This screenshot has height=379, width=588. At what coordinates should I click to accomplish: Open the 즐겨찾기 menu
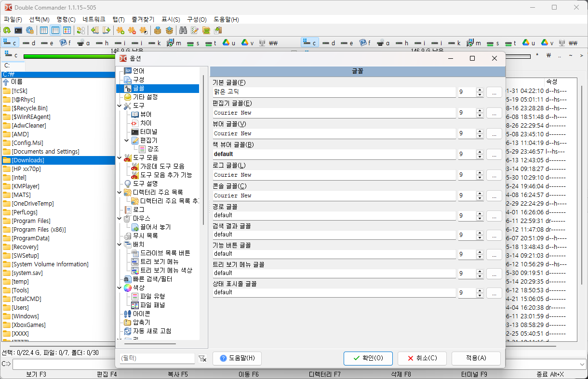point(143,19)
